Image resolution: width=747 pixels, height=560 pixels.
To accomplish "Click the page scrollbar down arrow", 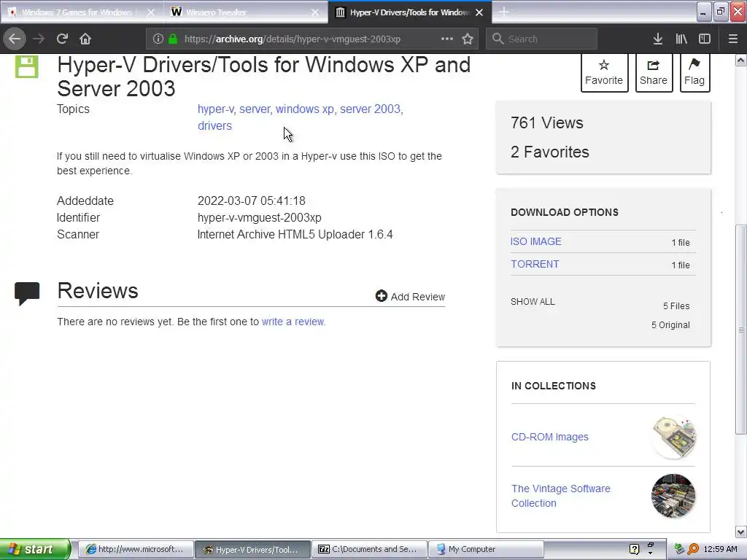I will [741, 532].
